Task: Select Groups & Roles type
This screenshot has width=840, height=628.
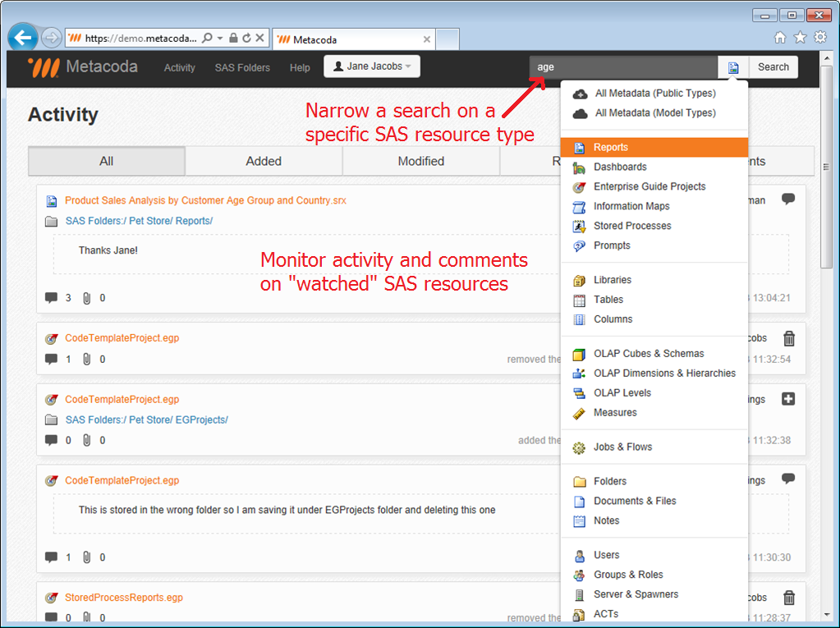Action: 654,575
